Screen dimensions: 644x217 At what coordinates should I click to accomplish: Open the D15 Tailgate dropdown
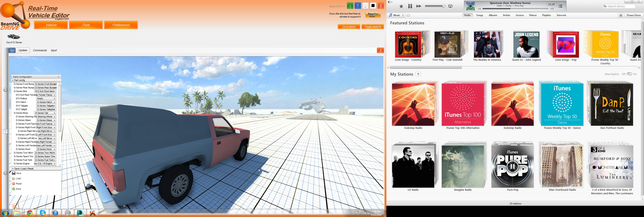[46, 106]
